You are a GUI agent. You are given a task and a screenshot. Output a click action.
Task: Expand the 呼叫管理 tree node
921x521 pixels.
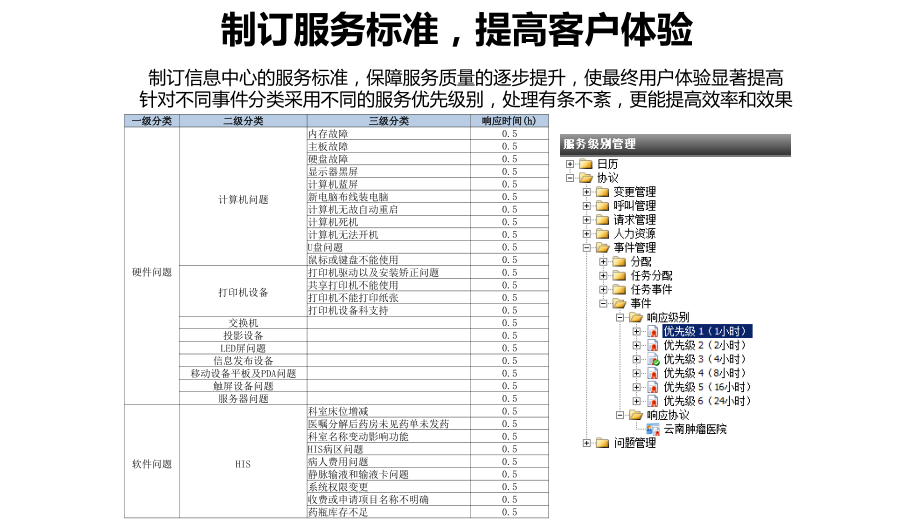point(587,206)
